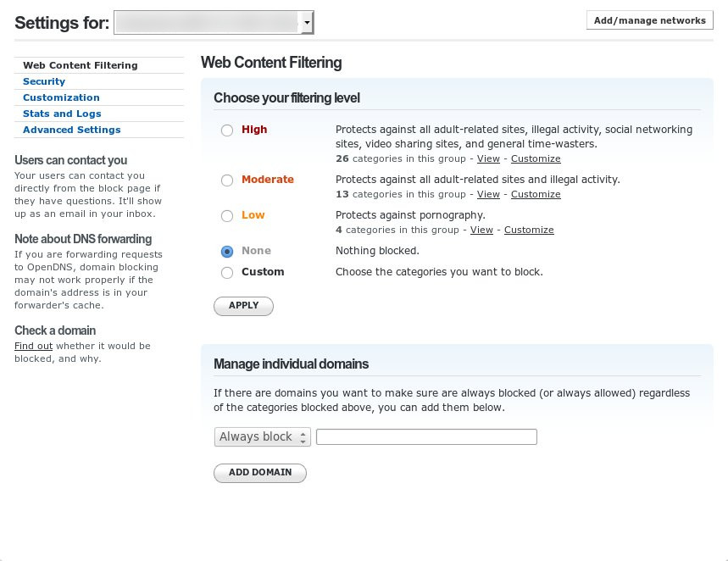Click the Add/manage networks button
The width and height of the screenshot is (728, 561).
point(649,19)
